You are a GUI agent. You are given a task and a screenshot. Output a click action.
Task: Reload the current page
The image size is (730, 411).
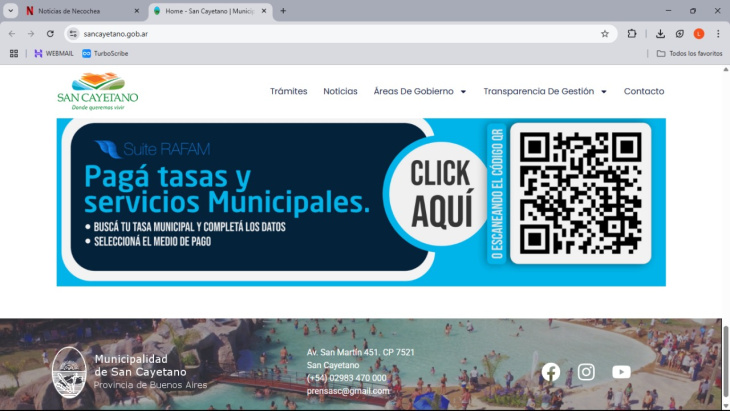point(50,34)
